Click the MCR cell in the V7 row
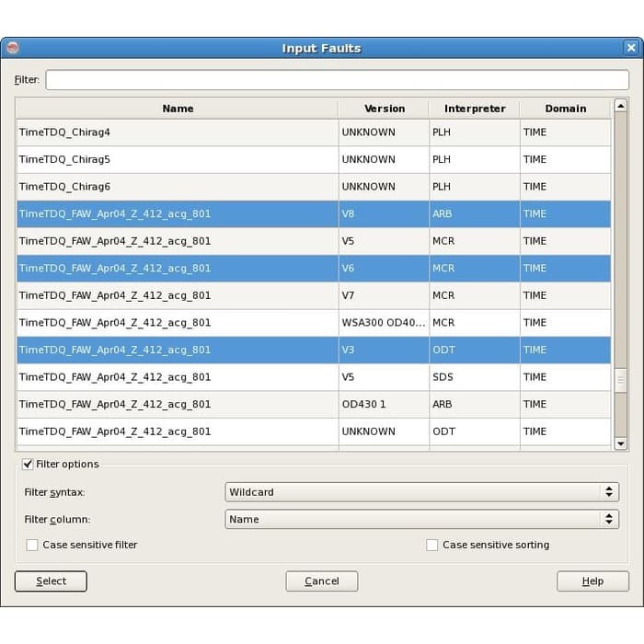Viewport: 644px width, 644px height. pyautogui.click(x=475, y=295)
